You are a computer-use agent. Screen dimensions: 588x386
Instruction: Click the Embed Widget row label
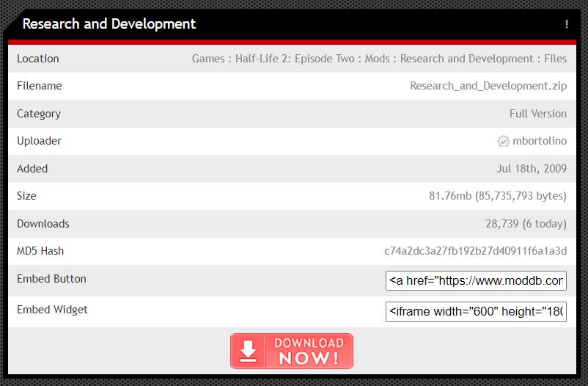[52, 310]
